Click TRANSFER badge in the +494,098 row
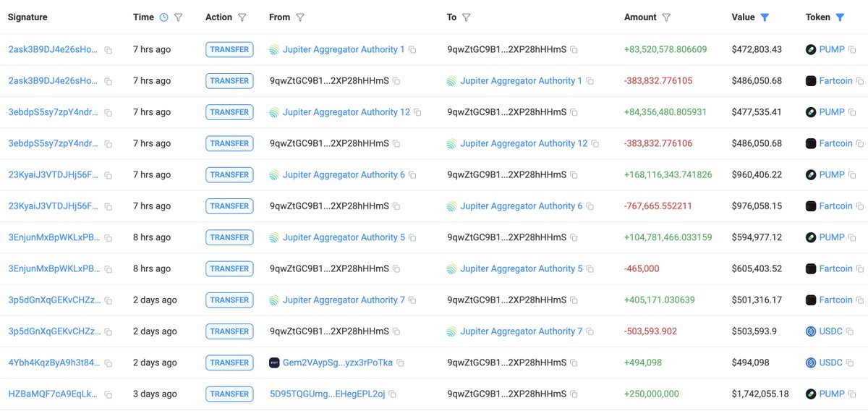The width and height of the screenshot is (868, 411). pos(229,363)
